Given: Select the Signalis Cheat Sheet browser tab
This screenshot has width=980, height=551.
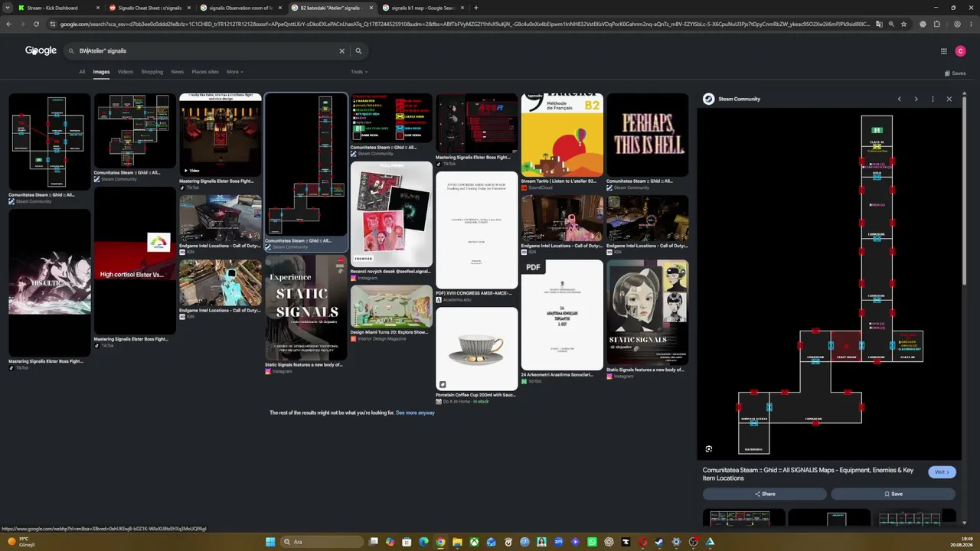Looking at the screenshot, I should point(149,8).
